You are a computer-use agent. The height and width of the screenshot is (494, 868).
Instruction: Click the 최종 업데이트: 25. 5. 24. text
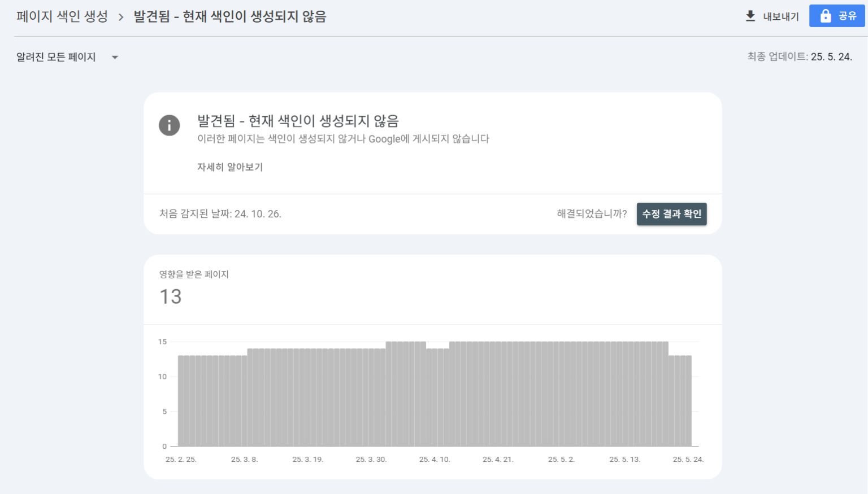click(800, 56)
